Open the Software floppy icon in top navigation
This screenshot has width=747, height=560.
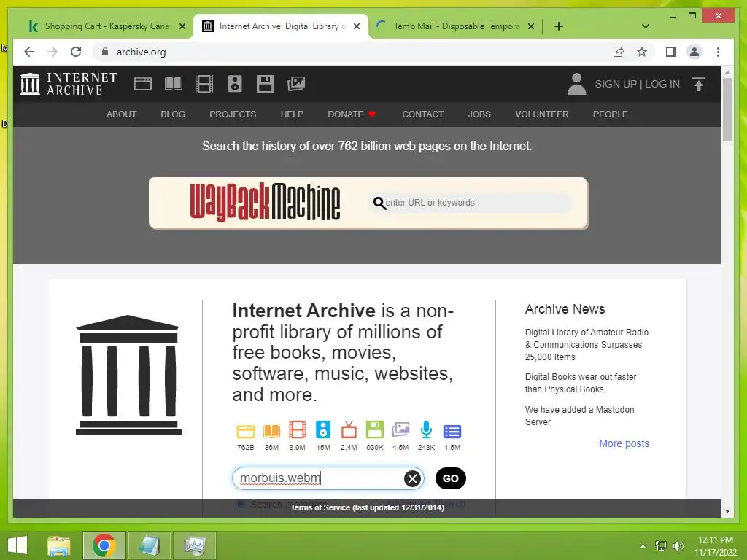coord(266,84)
